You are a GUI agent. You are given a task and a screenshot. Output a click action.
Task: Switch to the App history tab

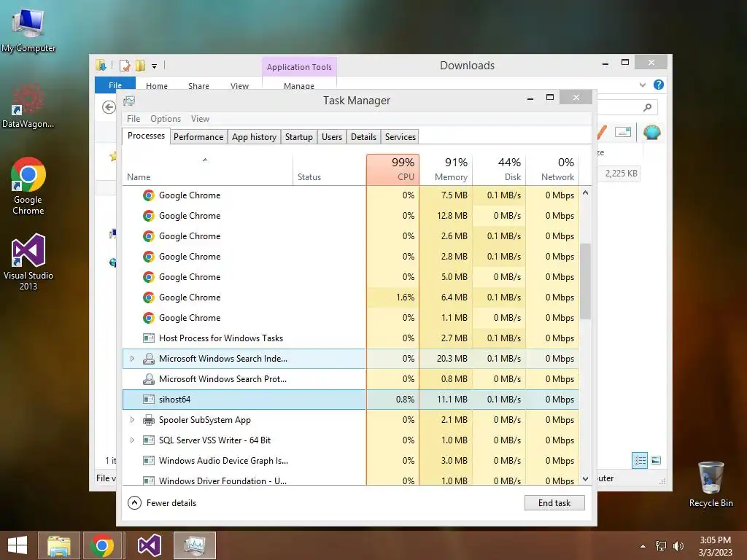point(254,136)
